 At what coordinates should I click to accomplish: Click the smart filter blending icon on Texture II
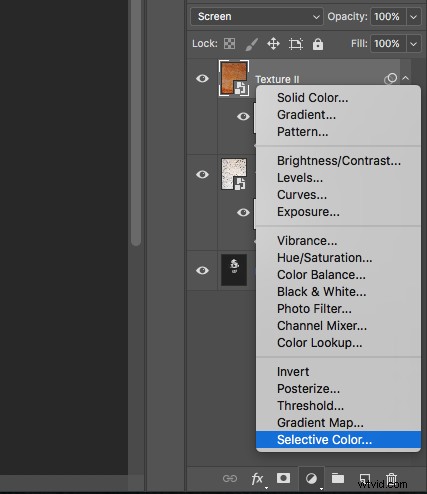pyautogui.click(x=390, y=79)
